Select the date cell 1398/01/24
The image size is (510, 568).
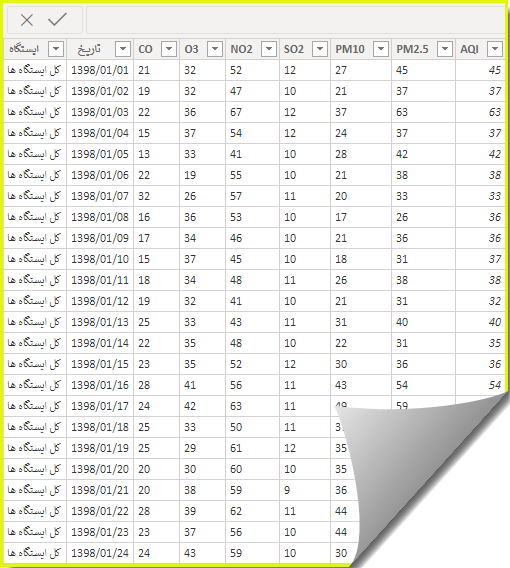point(100,553)
